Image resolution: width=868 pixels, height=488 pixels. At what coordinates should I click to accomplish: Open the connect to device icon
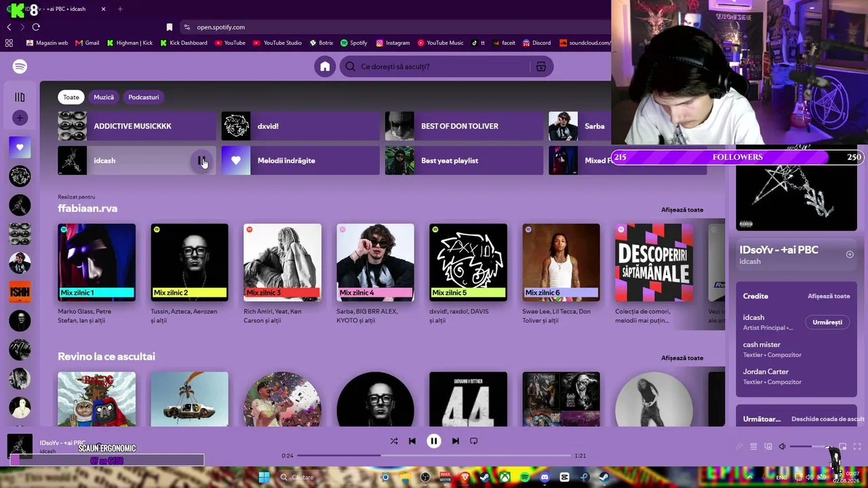point(768,447)
